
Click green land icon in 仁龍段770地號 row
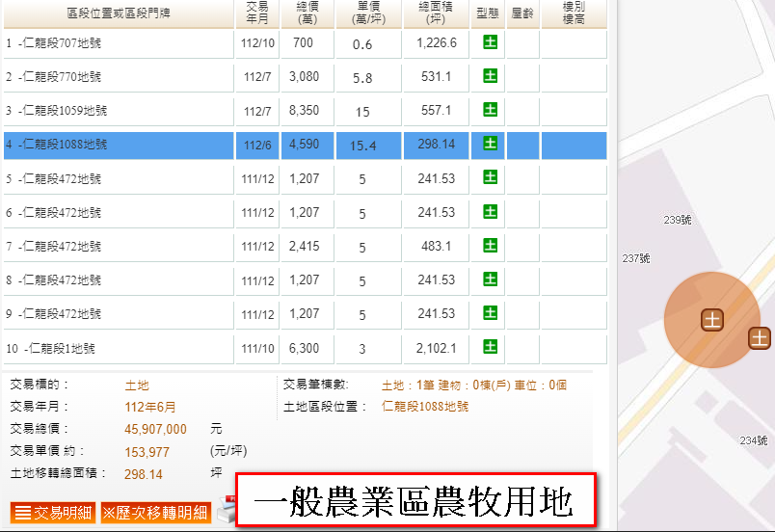[490, 76]
